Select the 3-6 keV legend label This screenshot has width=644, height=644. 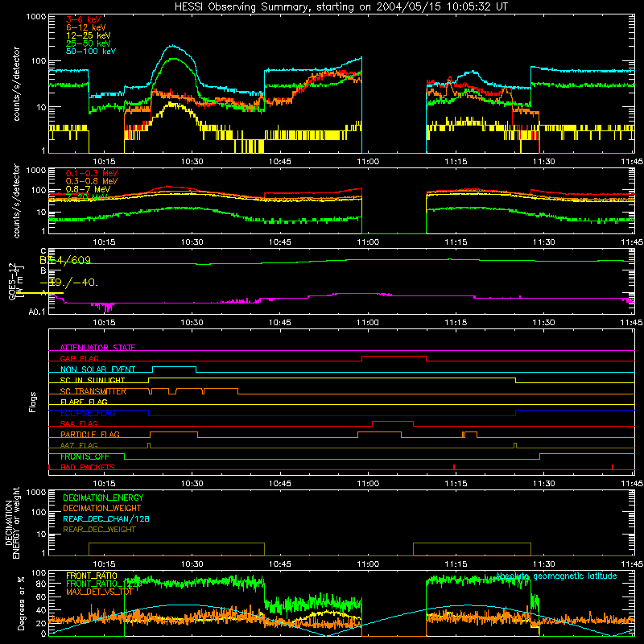84,19
